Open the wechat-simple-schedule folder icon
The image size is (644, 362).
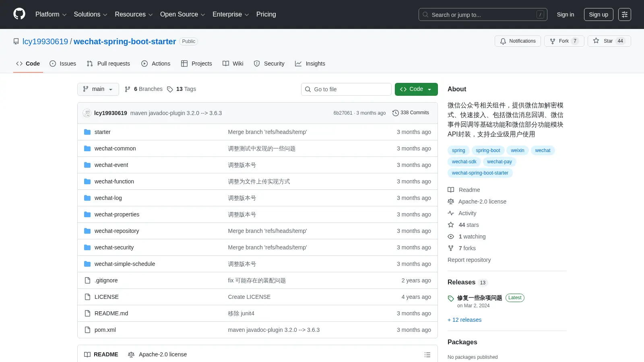pos(87,264)
